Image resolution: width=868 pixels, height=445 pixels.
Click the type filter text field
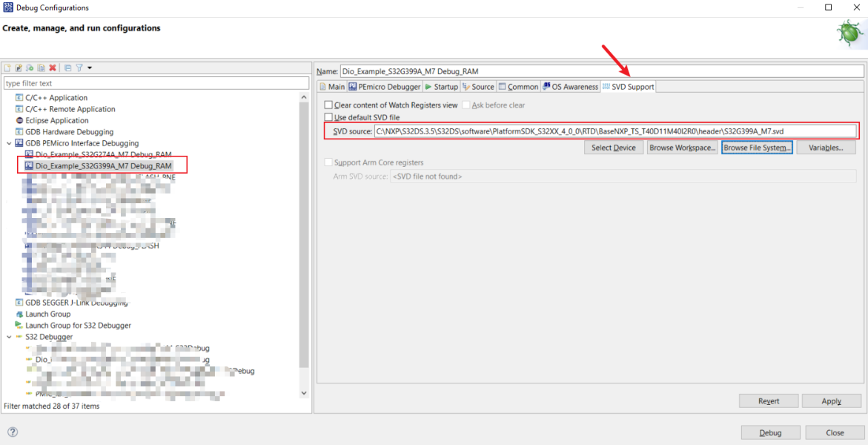156,83
